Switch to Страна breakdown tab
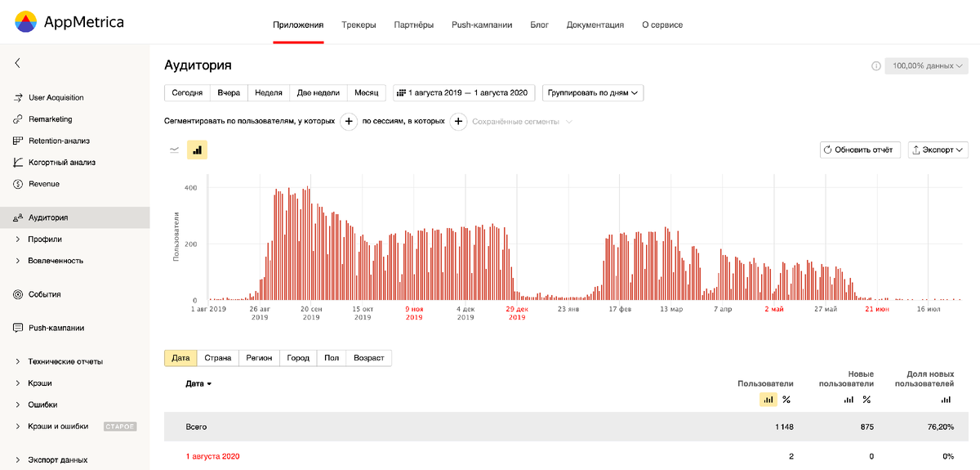This screenshot has height=470, width=980. click(218, 358)
